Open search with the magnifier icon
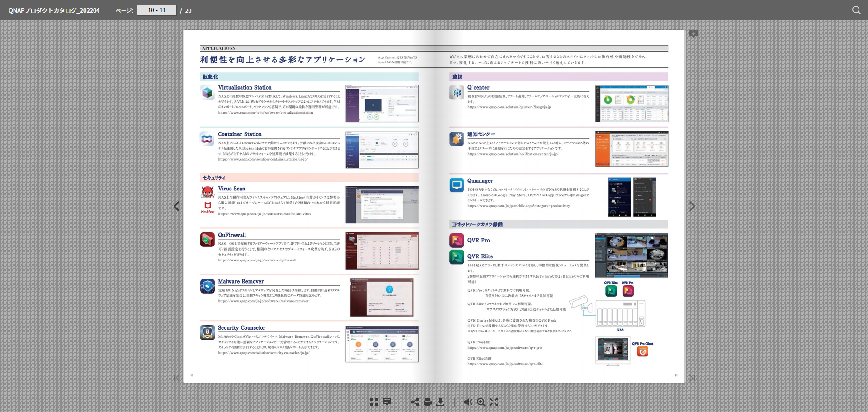The width and height of the screenshot is (868, 412). click(856, 10)
